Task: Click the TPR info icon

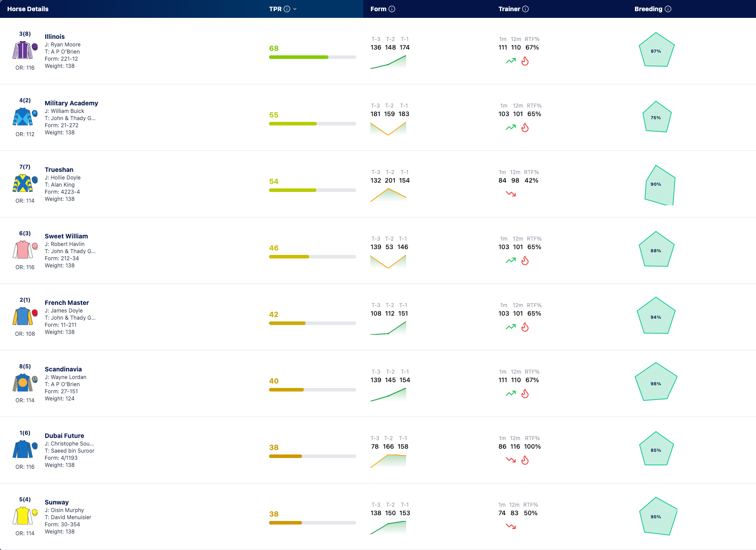Action: [x=287, y=9]
